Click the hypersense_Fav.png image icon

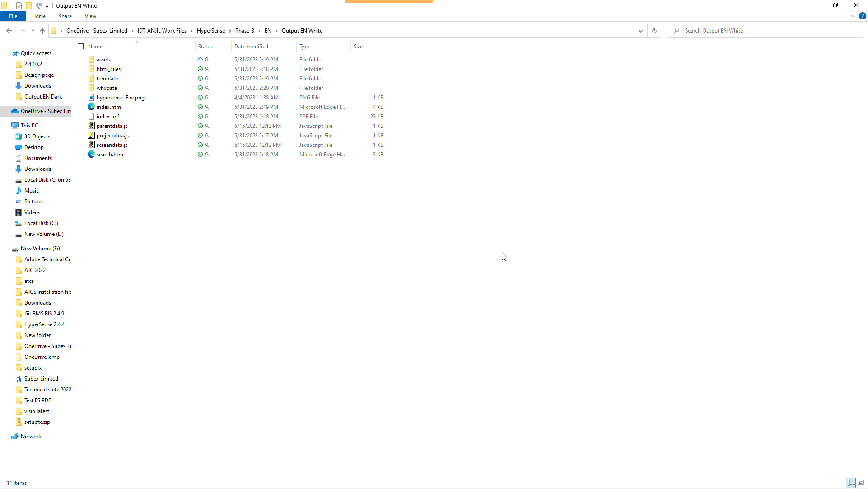91,98
